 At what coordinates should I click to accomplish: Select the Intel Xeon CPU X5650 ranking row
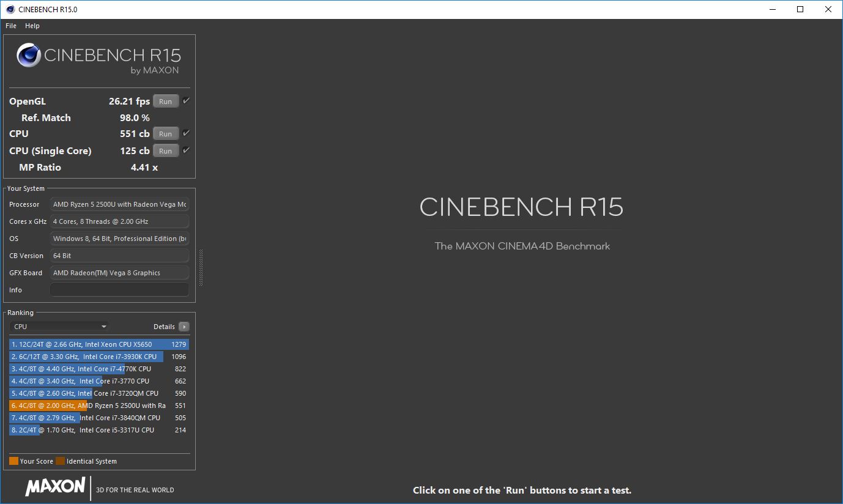pyautogui.click(x=99, y=344)
